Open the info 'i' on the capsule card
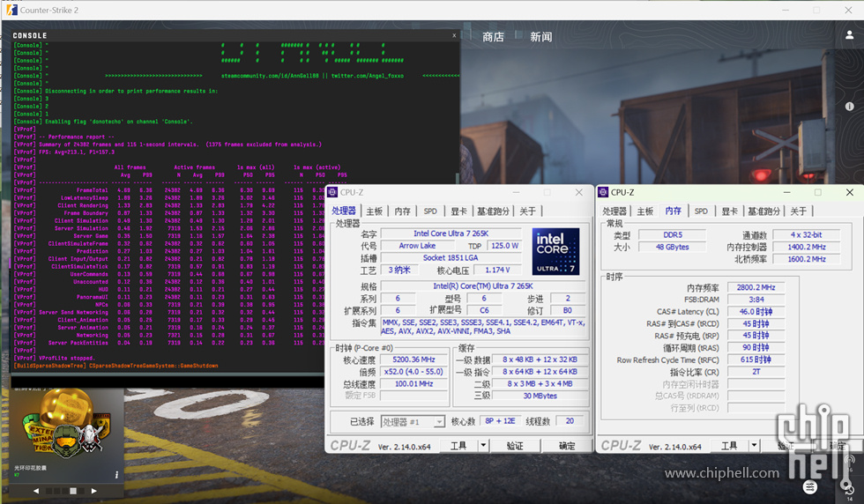The width and height of the screenshot is (864, 504). click(x=116, y=475)
